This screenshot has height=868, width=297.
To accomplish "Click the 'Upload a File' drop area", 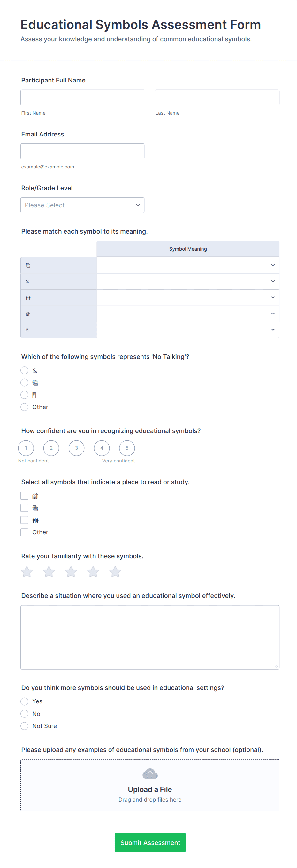I will (x=150, y=786).
